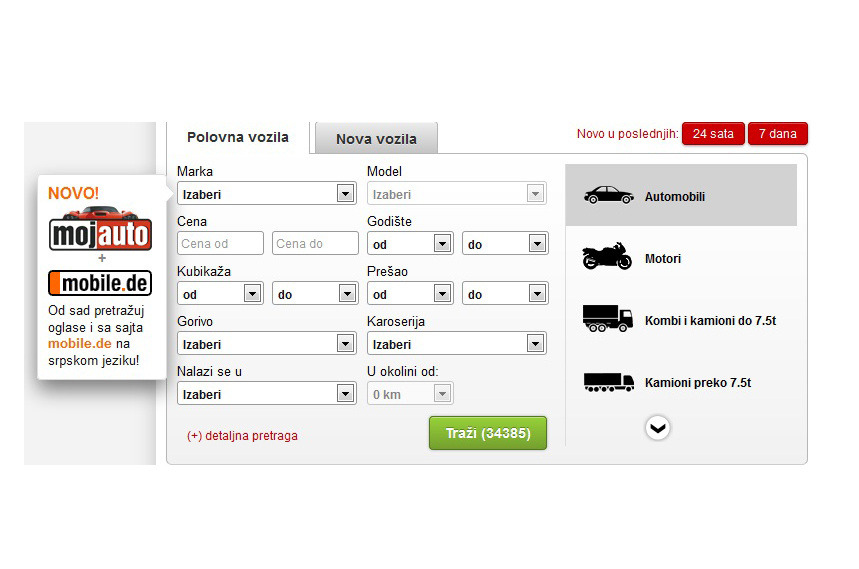Expand the Karoserija dropdown

[456, 344]
